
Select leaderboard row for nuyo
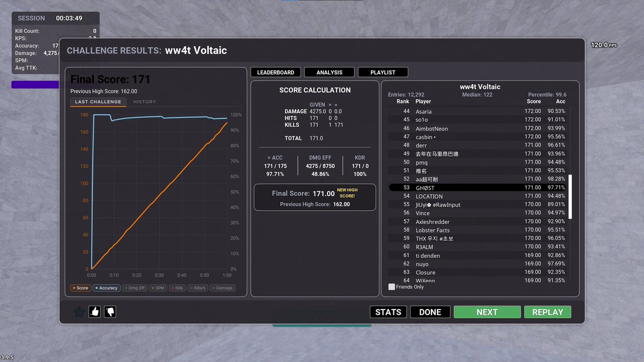click(478, 264)
